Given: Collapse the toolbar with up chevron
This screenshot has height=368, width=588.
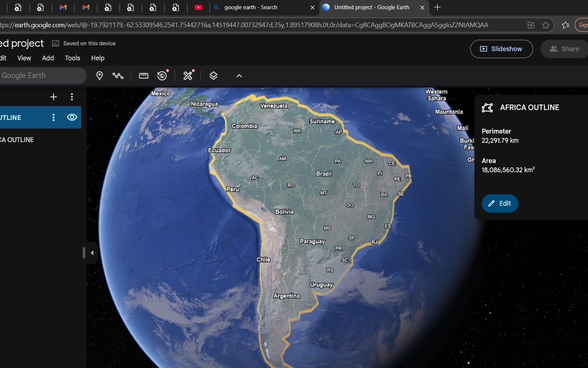Looking at the screenshot, I should 239,76.
